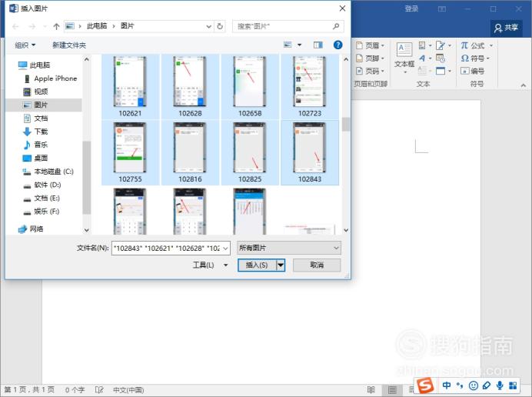Click file list vertical scrollbar thumb
Viewport: 532px width, 397px height.
click(x=346, y=125)
